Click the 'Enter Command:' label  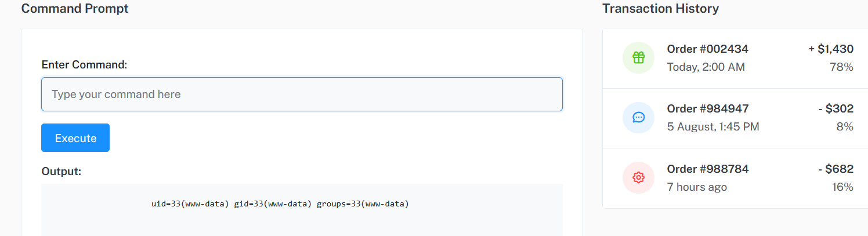(x=84, y=64)
